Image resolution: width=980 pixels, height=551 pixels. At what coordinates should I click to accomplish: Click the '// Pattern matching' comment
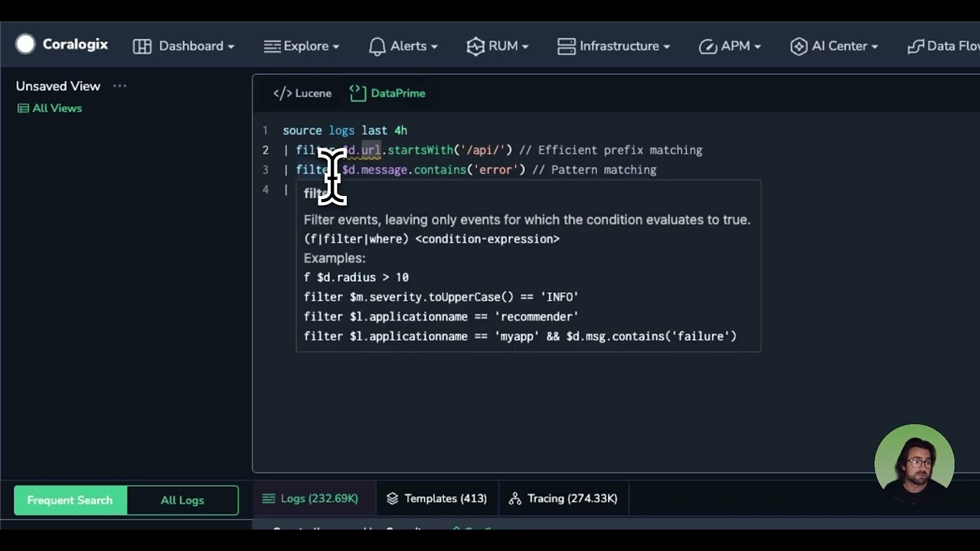(594, 170)
